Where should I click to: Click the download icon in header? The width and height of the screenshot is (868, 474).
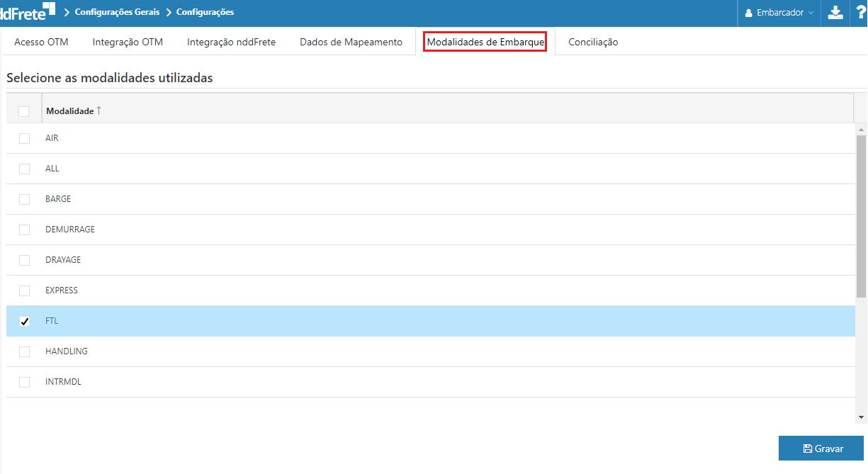pyautogui.click(x=836, y=13)
